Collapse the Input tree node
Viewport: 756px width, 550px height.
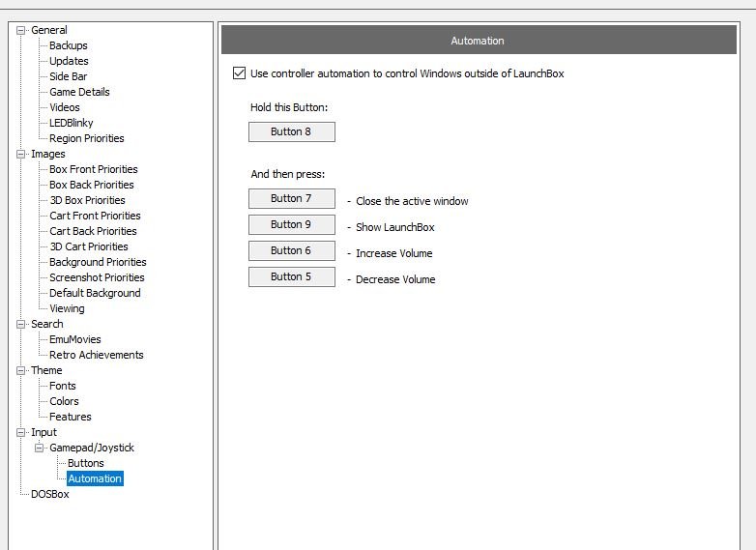tap(20, 432)
